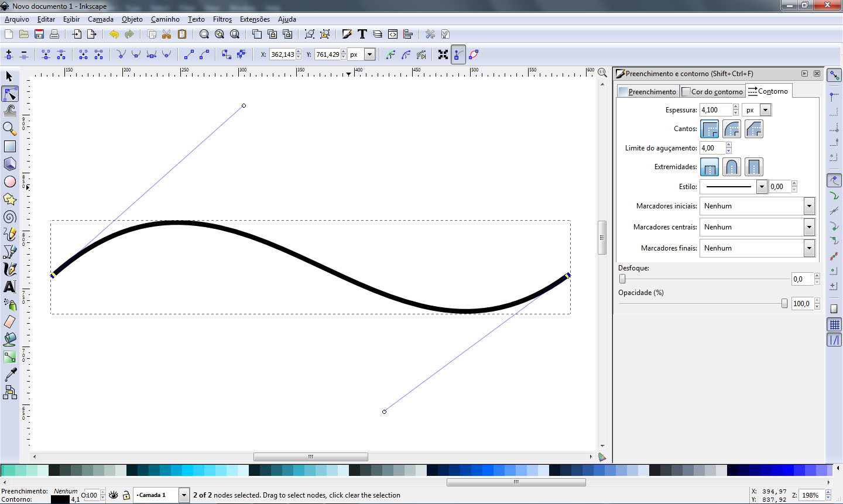Select the 3D Box tool

9,164
